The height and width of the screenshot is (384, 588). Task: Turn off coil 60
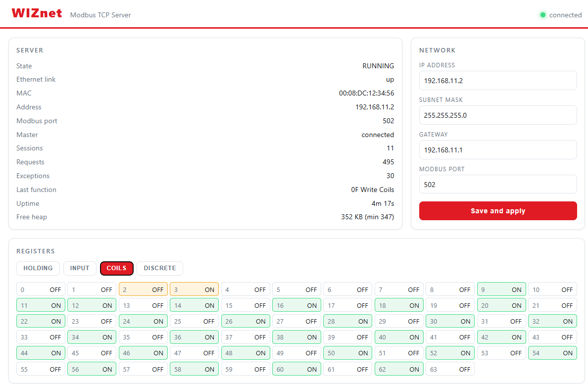296,369
